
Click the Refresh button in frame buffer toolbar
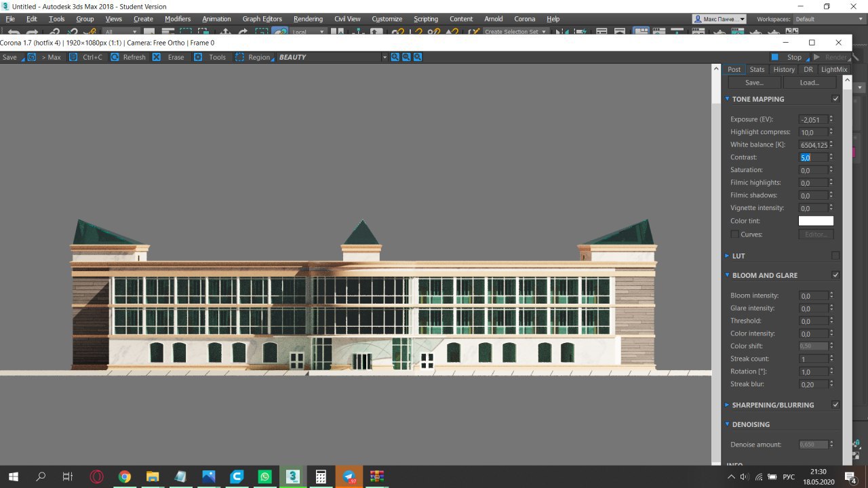[128, 57]
